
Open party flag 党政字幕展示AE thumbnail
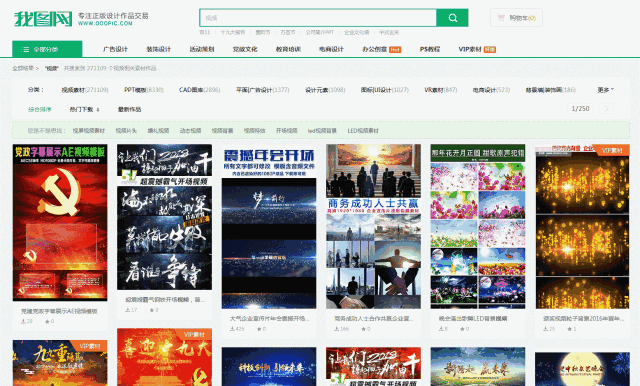click(x=60, y=222)
